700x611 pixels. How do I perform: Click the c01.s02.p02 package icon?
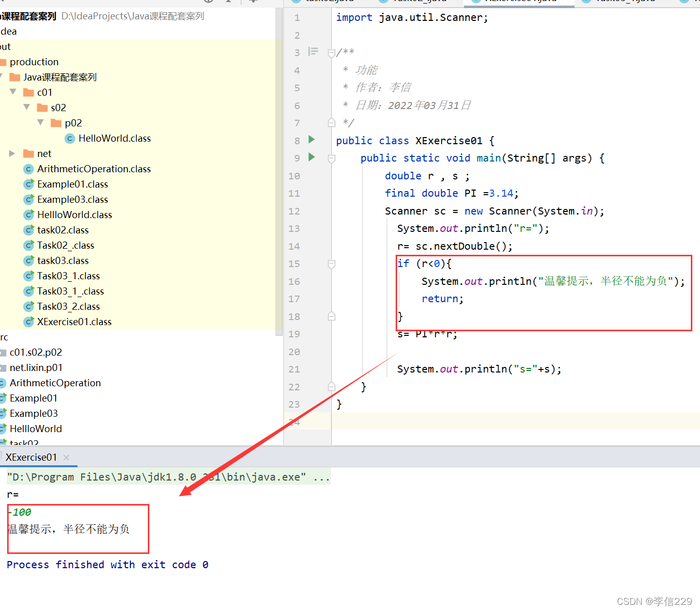coord(3,353)
